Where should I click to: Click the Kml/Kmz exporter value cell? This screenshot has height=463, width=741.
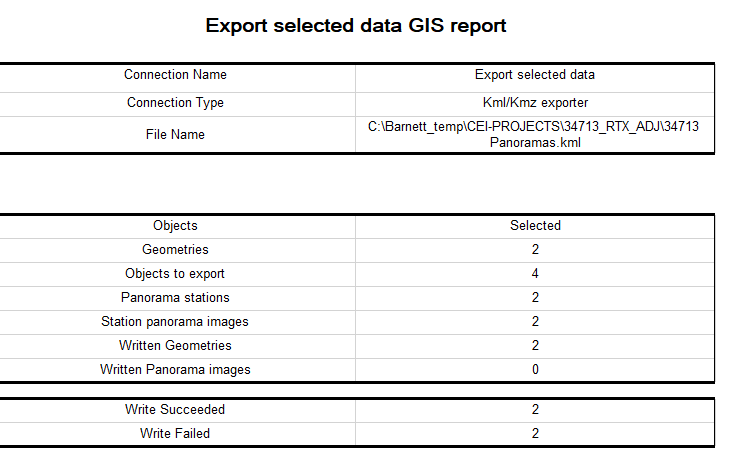[x=535, y=103]
